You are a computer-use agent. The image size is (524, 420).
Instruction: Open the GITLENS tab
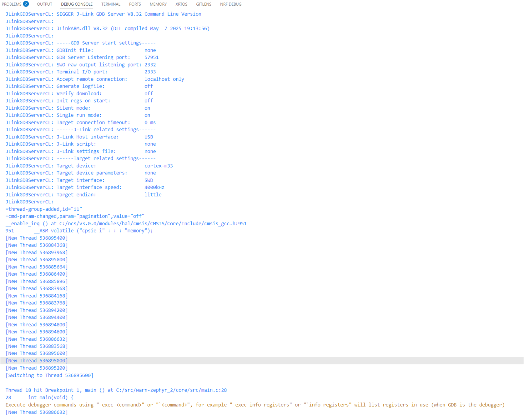point(204,4)
